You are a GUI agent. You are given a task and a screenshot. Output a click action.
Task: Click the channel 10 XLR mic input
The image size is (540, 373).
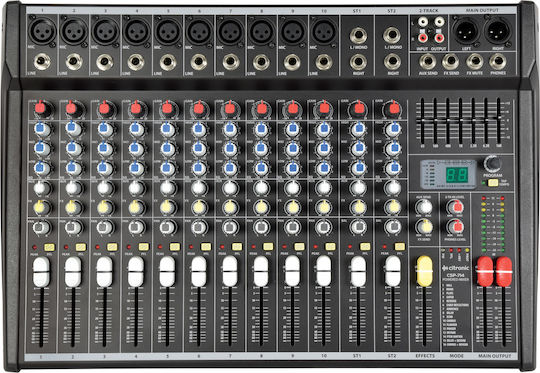pyautogui.click(x=324, y=31)
